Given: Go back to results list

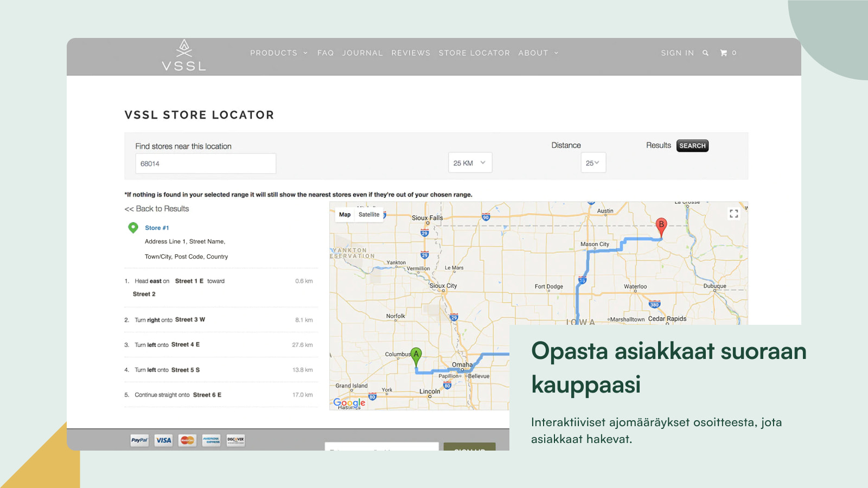Looking at the screenshot, I should click(x=157, y=209).
